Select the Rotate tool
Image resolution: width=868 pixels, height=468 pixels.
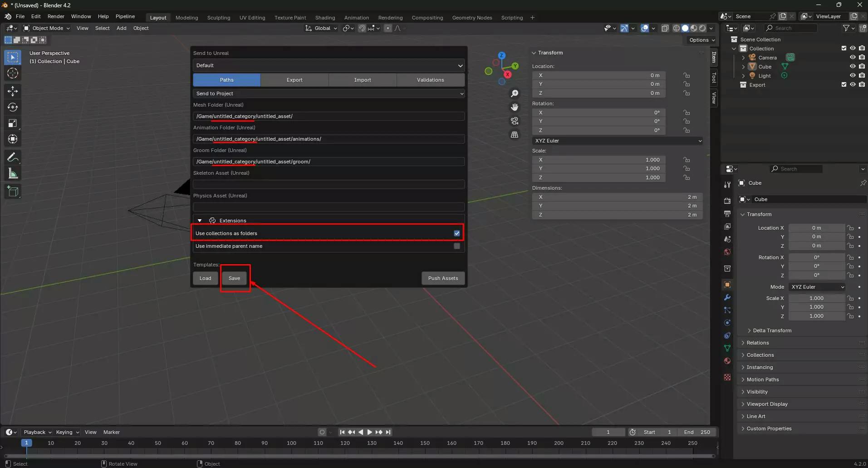(x=13, y=107)
